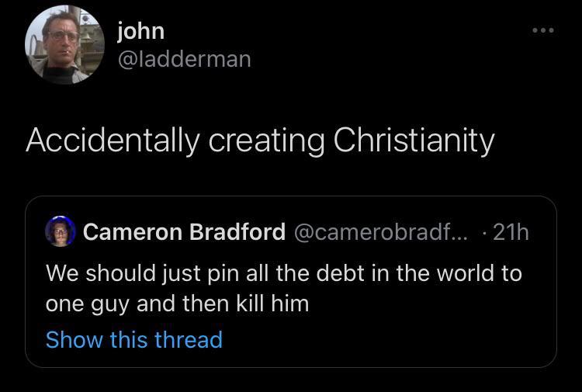This screenshot has height=392, width=582.
Task: Click the word "Christianity" in the tweet
Action: pos(414,140)
